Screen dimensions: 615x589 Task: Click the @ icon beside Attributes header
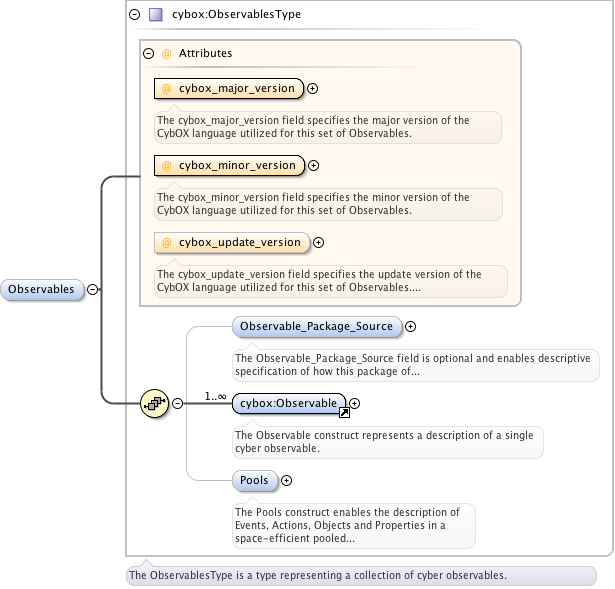[x=166, y=54]
